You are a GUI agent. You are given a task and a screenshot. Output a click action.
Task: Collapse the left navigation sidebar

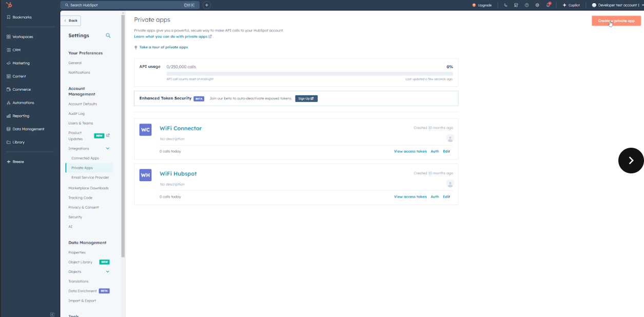52,314
